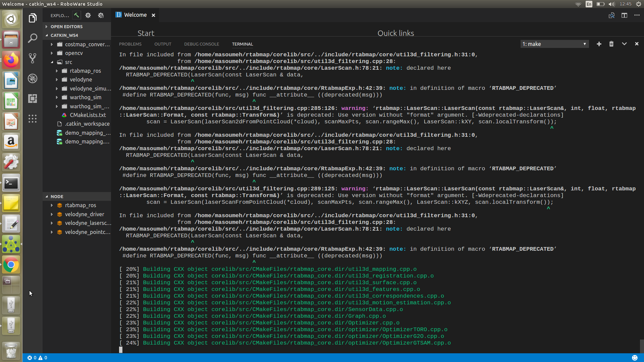
Task: Launch Google Chrome from the dock
Action: coord(11,265)
